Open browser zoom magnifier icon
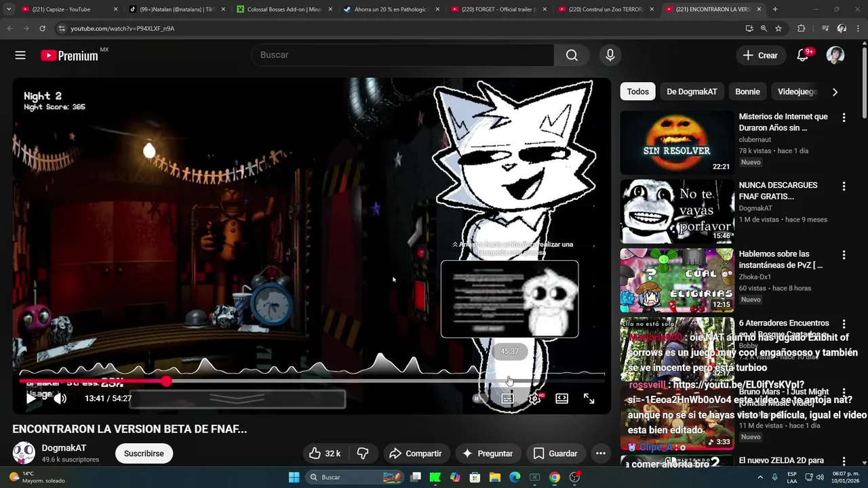Screen dimensions: 868x488 [x=764, y=28]
